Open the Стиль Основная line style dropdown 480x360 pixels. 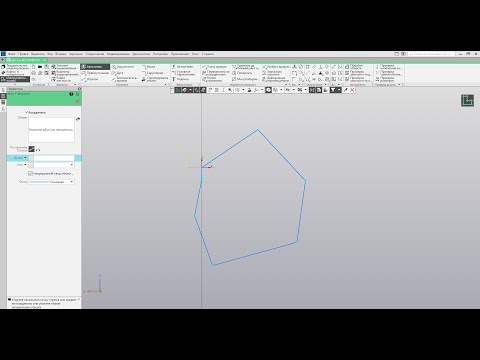click(51, 182)
